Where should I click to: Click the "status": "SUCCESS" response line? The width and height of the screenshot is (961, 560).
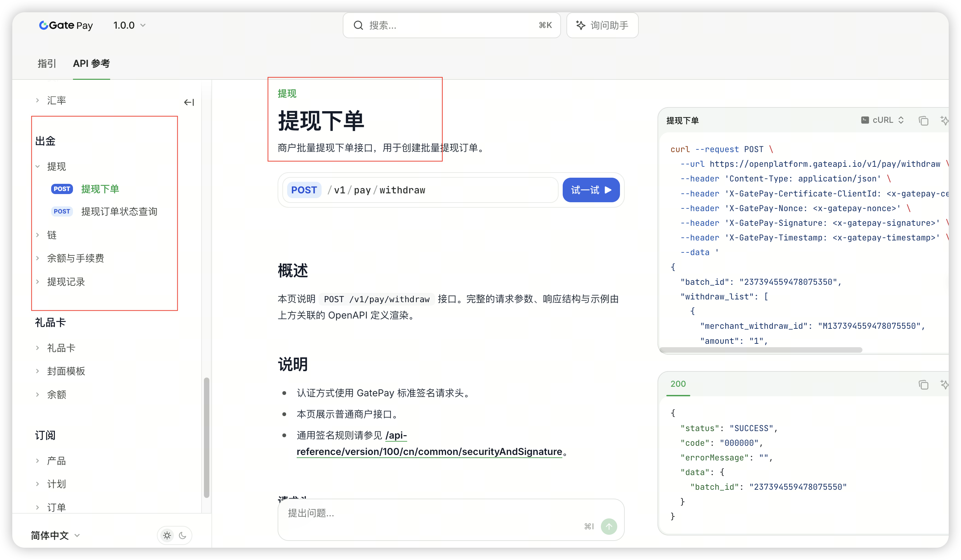(x=728, y=428)
